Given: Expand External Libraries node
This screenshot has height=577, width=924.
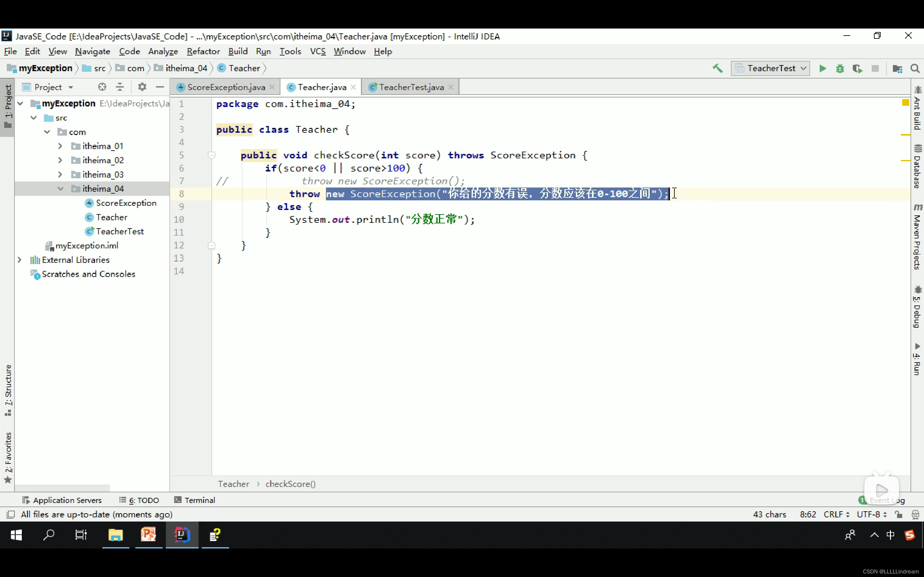Looking at the screenshot, I should pos(20,260).
